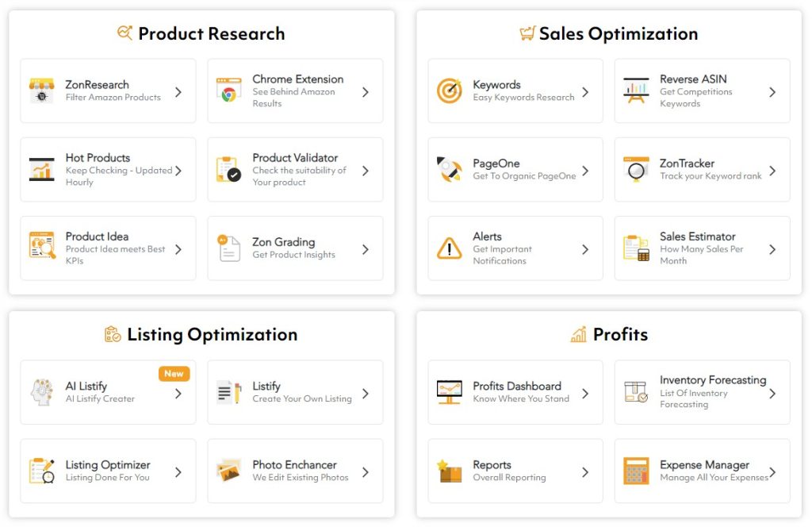The image size is (812, 527).
Task: Open the Product Idea card
Action: [108, 248]
